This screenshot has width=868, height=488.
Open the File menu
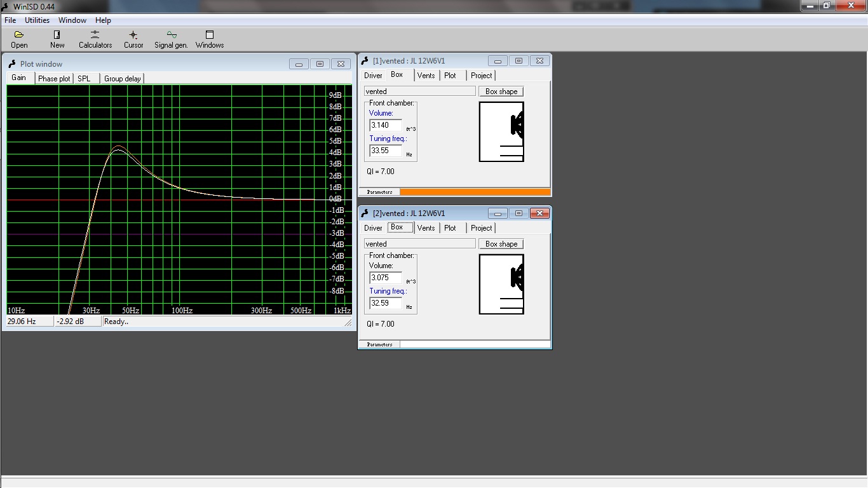point(10,20)
